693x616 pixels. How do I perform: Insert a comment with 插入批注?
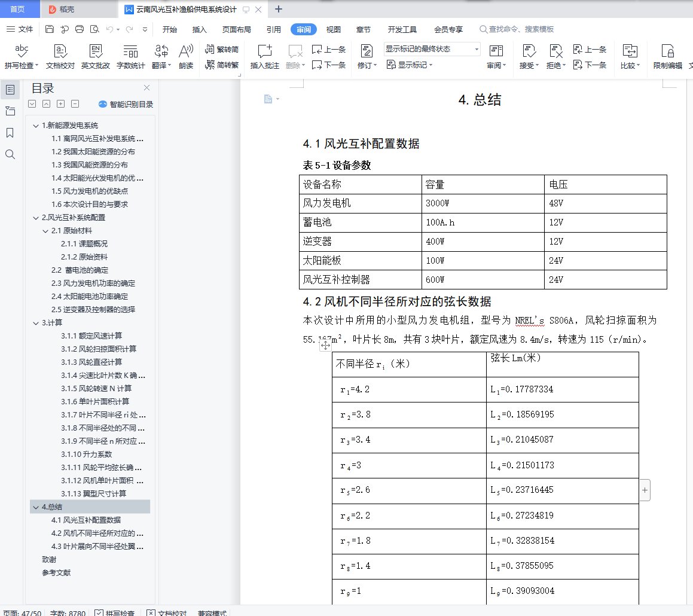pos(265,57)
